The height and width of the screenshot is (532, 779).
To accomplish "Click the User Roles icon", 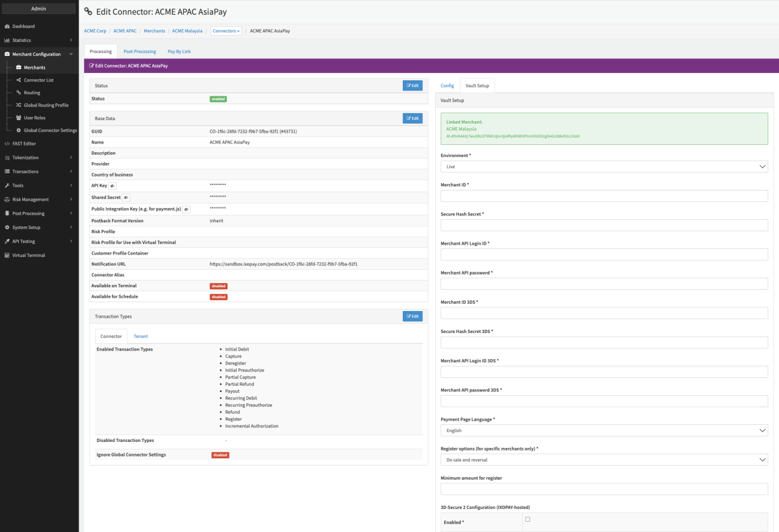I will [19, 117].
